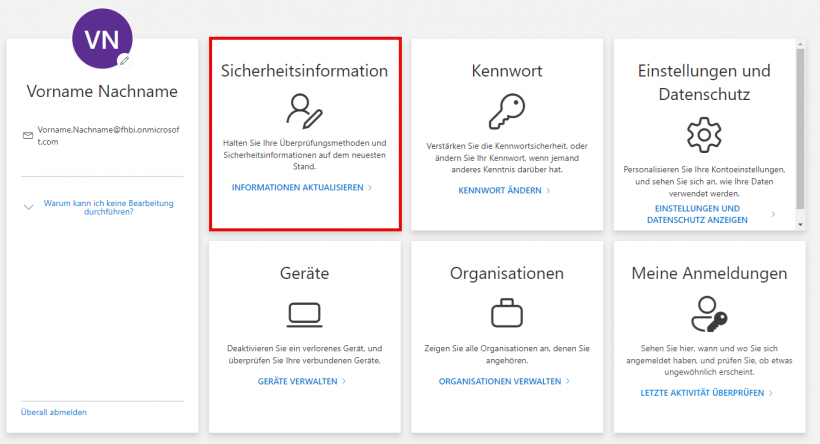Select the Meine Anmeldungen tile heading
Image resolution: width=820 pixels, height=444 pixels.
[x=709, y=273]
